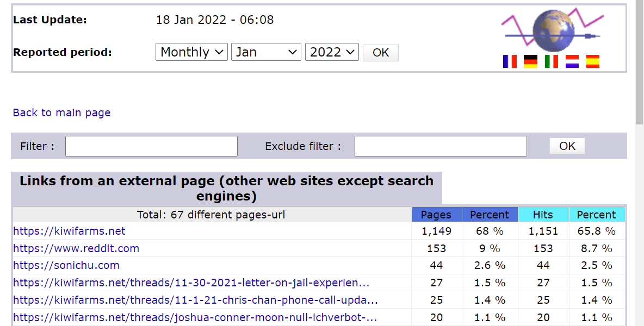Go back to main page link
Viewport: 644px width, 326px height.
coord(61,113)
